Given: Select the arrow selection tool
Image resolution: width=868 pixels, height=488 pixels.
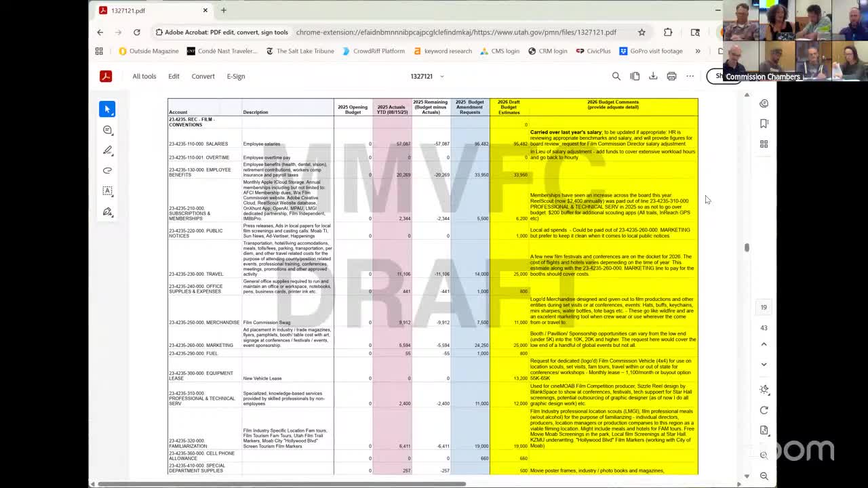Looking at the screenshot, I should pos(107,109).
